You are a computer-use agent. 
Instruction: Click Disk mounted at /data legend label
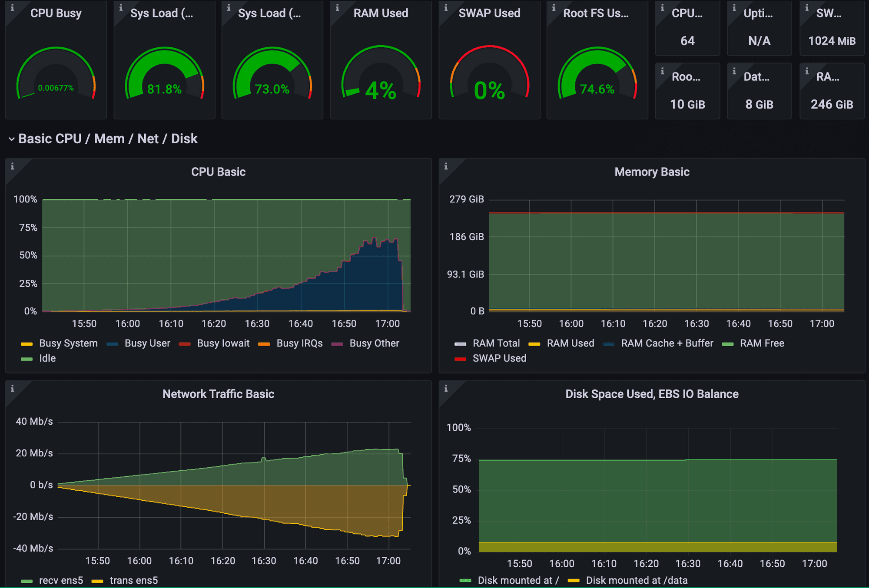[x=637, y=580]
